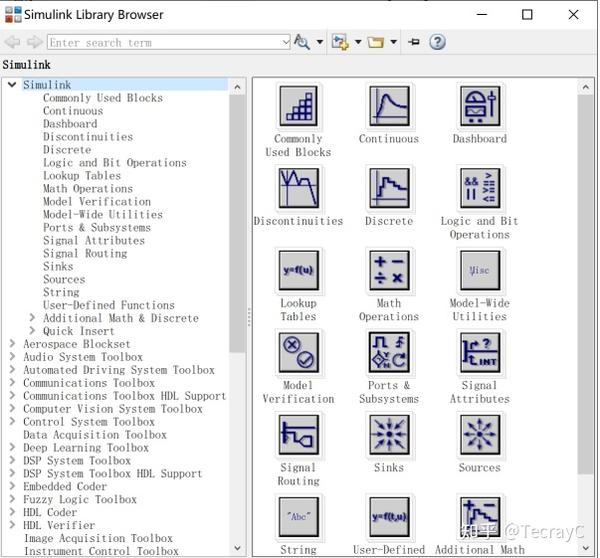Click the tree panel scroll-down arrow

pos(237,548)
